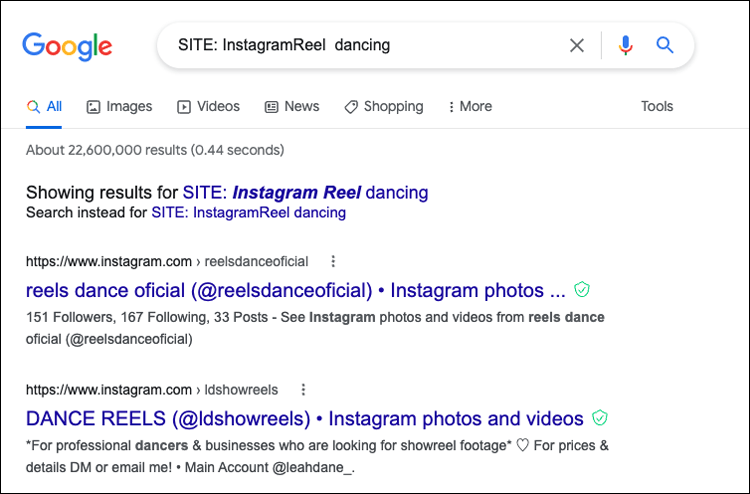Switch to the Videos tab

(x=208, y=107)
